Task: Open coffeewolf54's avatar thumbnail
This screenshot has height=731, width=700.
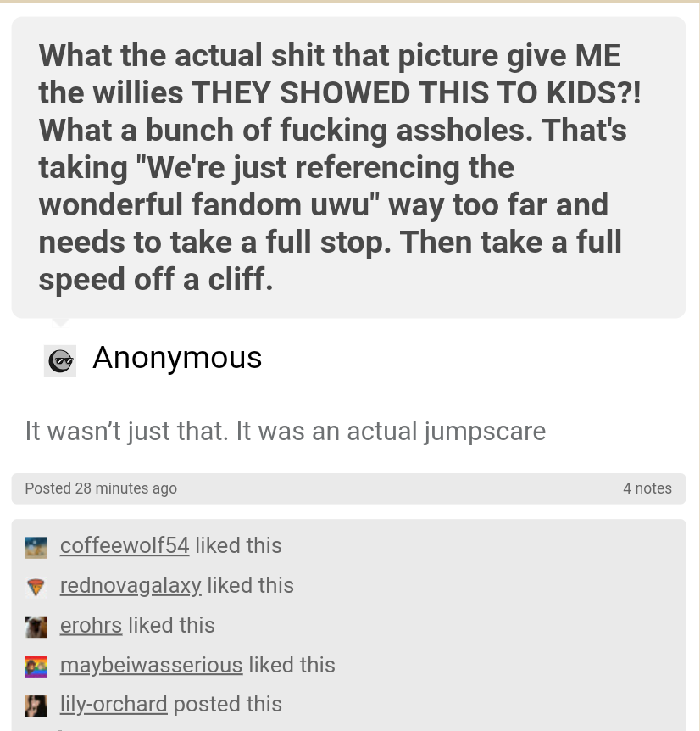Action: (x=36, y=548)
